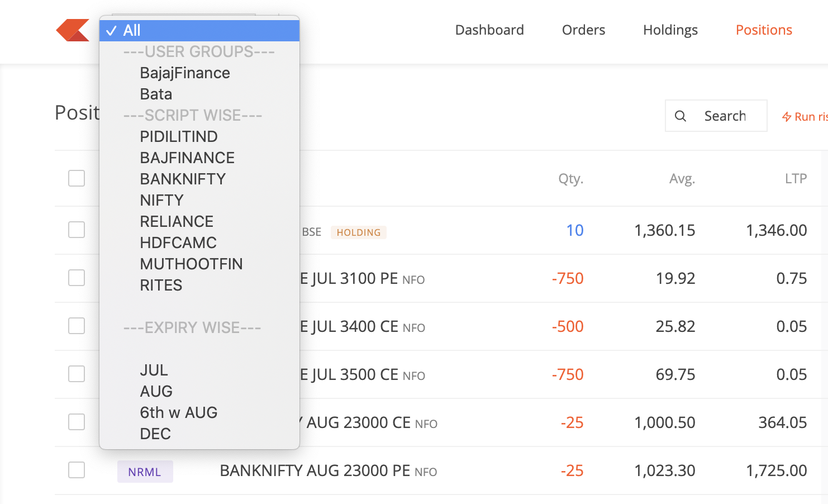Click the Qty. column header
The width and height of the screenshot is (828, 504).
(x=571, y=179)
